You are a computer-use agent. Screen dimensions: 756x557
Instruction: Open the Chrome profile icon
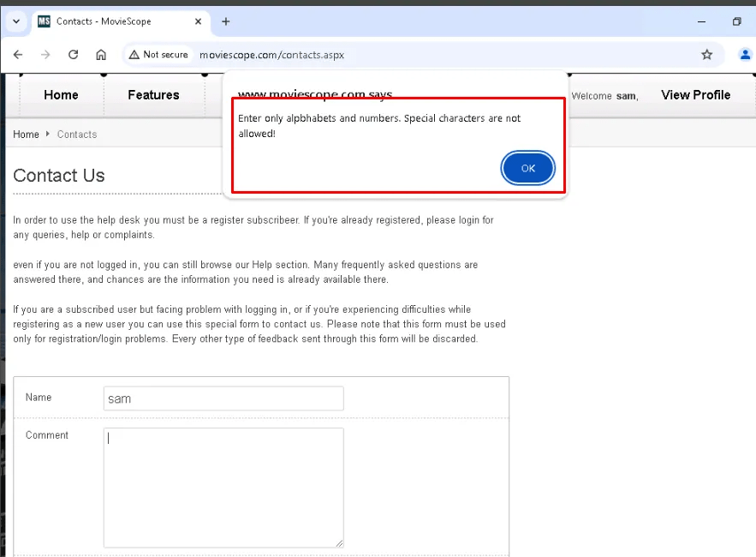pyautogui.click(x=744, y=54)
